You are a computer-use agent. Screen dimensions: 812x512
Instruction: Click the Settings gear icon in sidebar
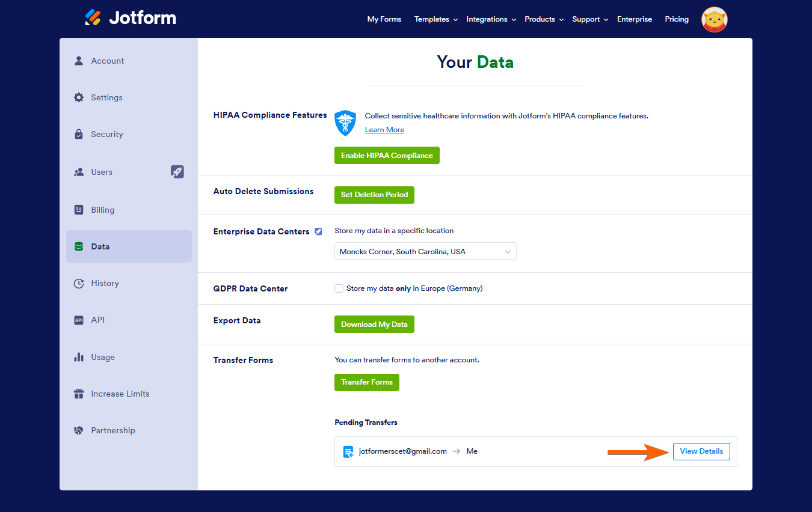[79, 97]
